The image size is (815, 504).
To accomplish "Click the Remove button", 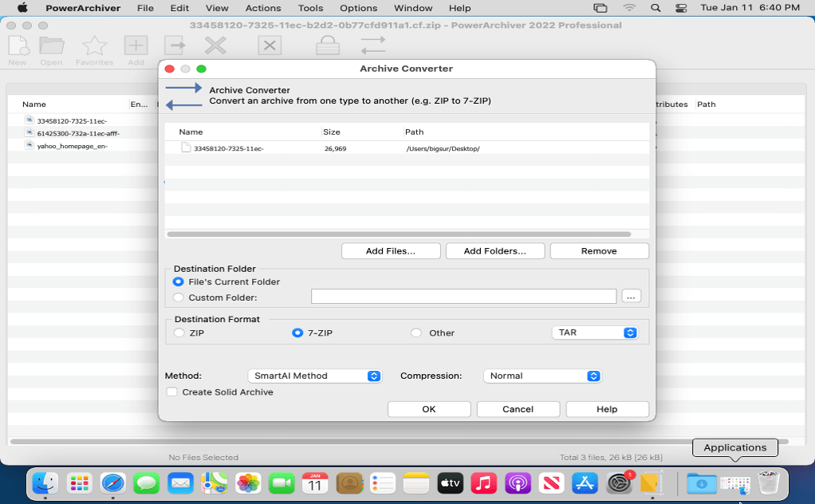I will (599, 250).
